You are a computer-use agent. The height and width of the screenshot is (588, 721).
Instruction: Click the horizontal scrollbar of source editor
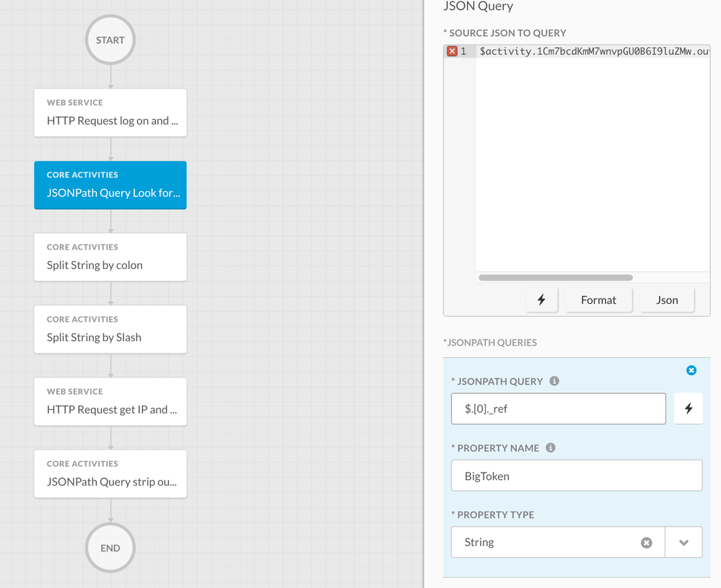556,278
